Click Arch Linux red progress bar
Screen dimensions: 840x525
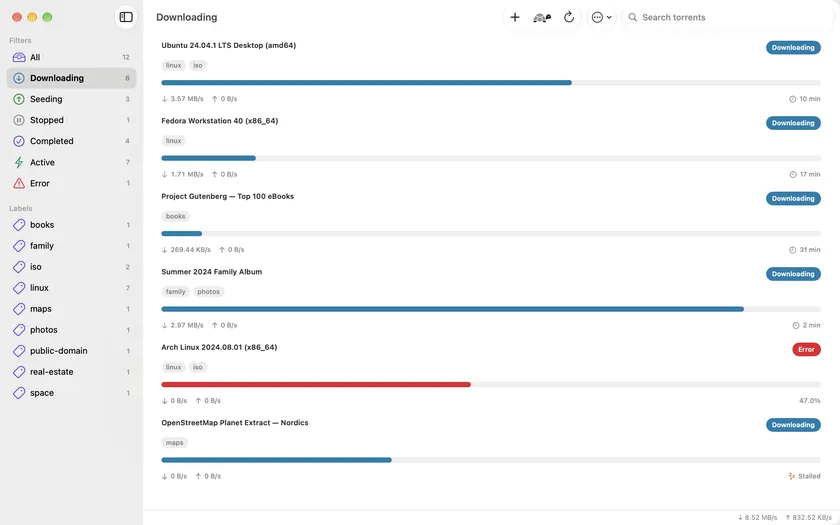(x=491, y=385)
